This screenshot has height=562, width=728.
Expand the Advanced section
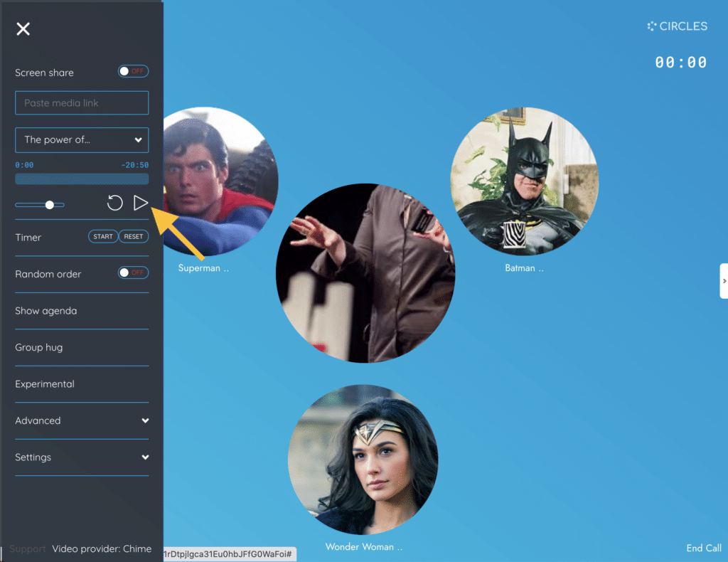(x=82, y=421)
